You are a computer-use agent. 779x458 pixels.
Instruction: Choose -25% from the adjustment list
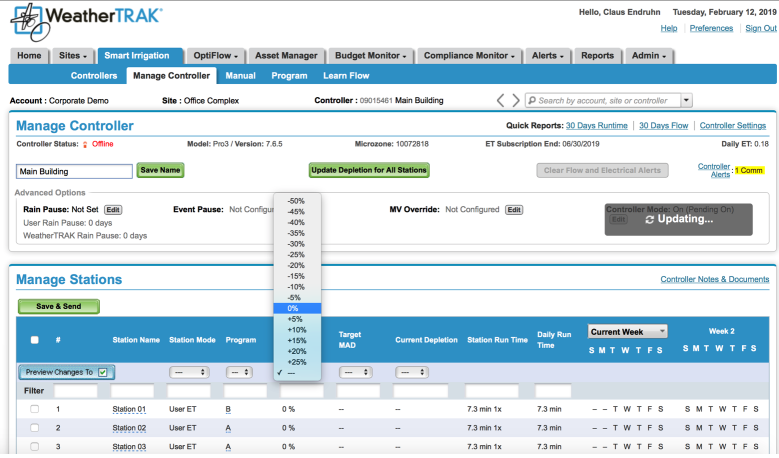(297, 255)
